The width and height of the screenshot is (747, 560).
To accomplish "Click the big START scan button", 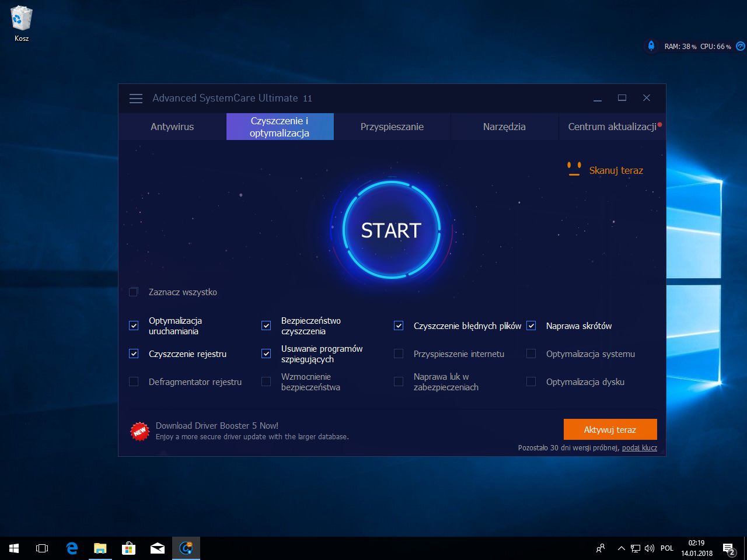I will (391, 230).
